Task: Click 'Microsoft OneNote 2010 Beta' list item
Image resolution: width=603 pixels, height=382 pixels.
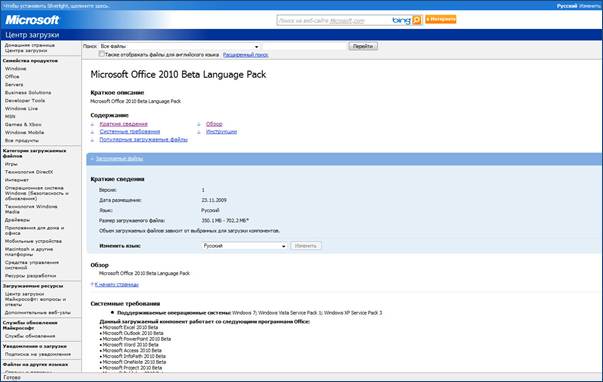Action: 134,362
